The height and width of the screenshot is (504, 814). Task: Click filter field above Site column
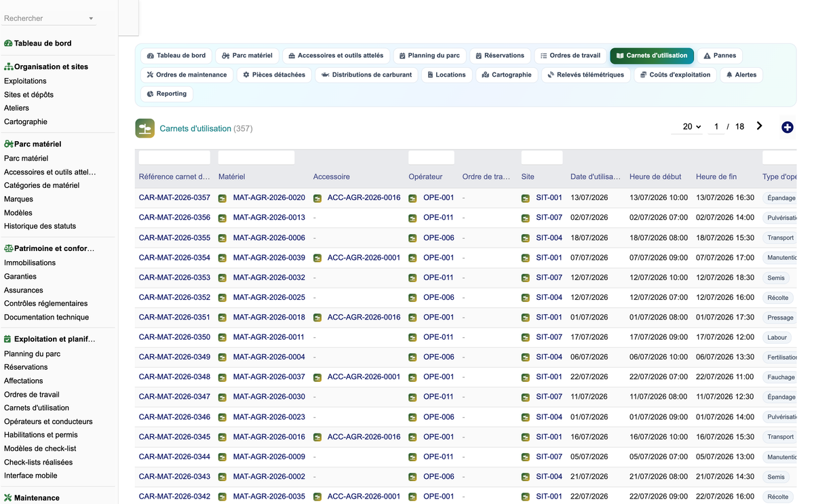[x=542, y=157]
